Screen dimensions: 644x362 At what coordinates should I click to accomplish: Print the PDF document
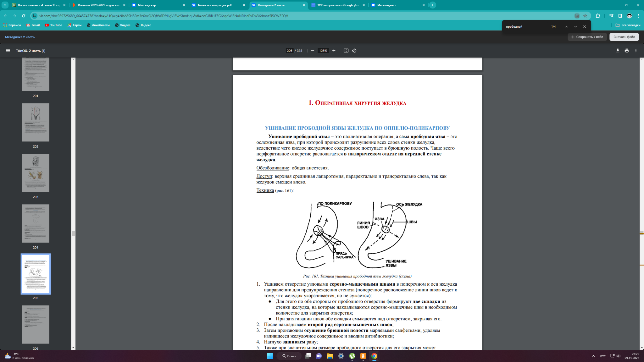click(x=627, y=51)
